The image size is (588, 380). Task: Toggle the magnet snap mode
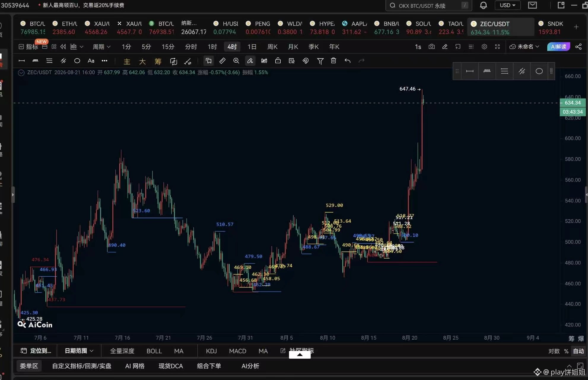[x=306, y=61]
